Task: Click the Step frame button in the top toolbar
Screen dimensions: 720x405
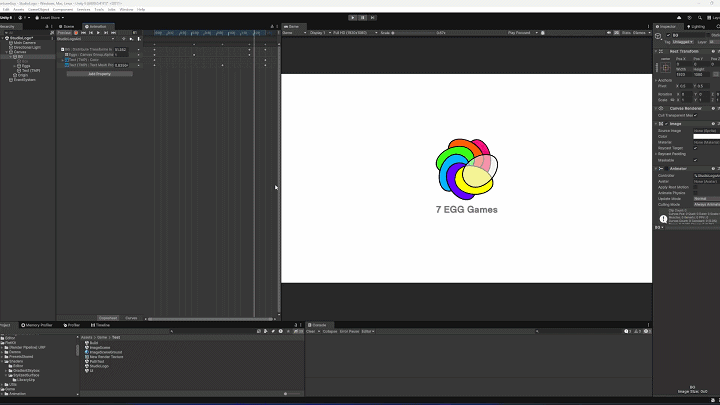Action: (372, 17)
